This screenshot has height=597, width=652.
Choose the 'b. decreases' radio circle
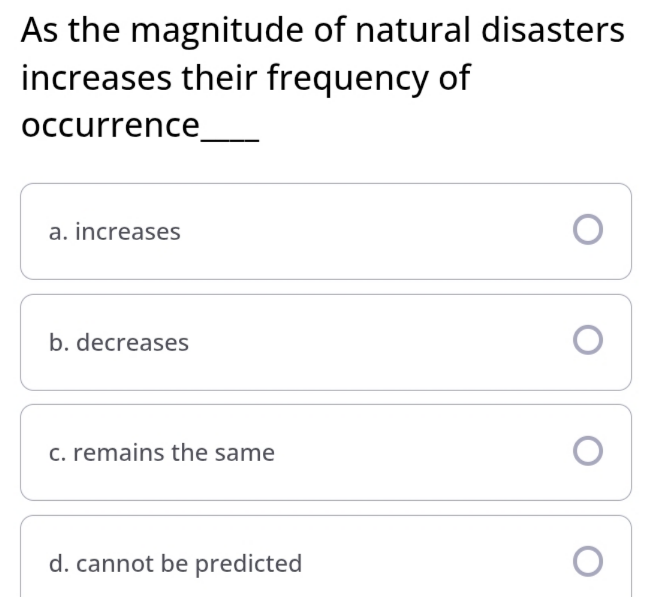click(x=588, y=340)
